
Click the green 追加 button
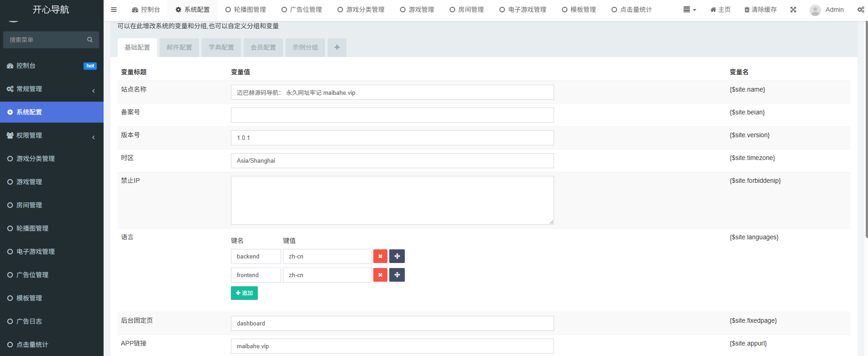(244, 293)
